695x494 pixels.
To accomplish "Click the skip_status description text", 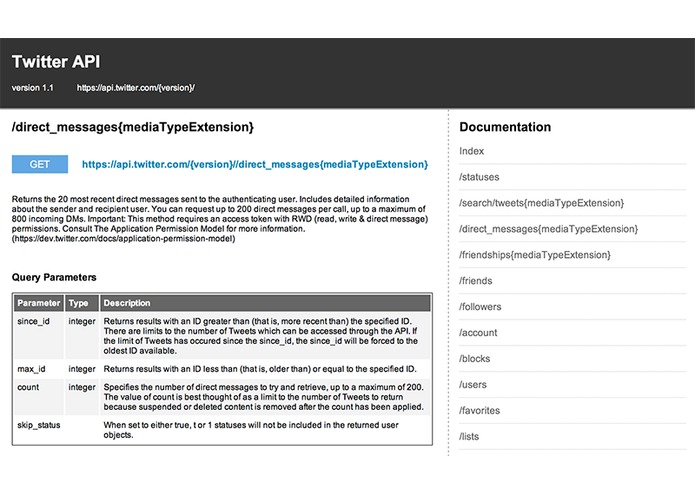I will point(251,430).
